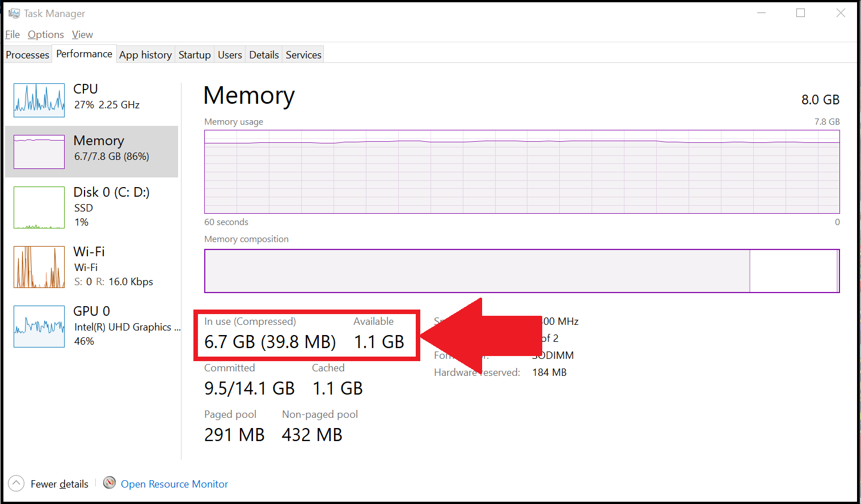Open the File menu
This screenshot has width=861, height=504.
(12, 35)
